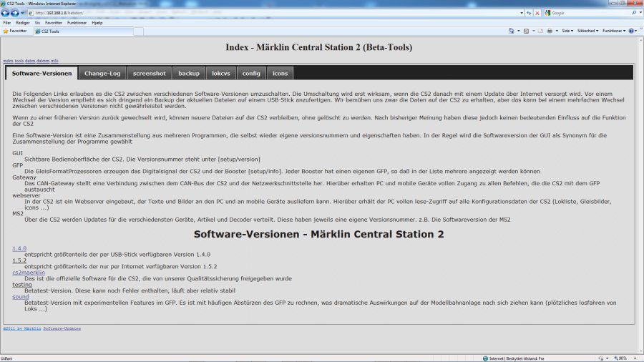Open the Sikkerhed dropdown menu
Screen dimensions: 644x362
587,31
